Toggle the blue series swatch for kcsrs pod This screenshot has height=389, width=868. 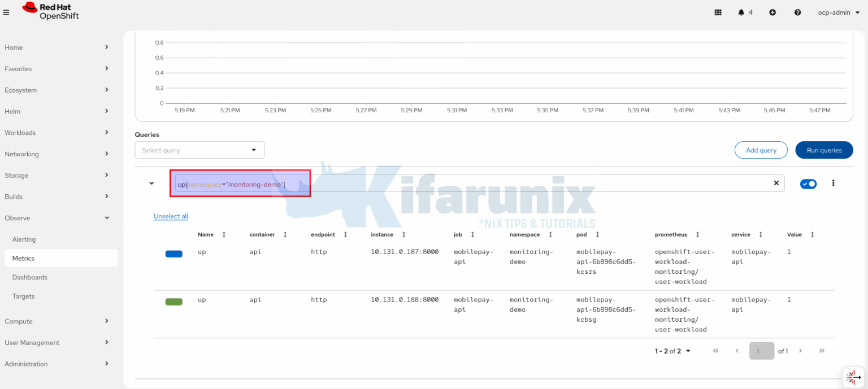(173, 254)
